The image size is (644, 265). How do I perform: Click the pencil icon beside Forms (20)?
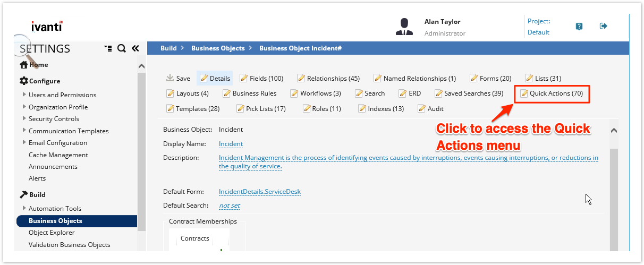(x=474, y=78)
